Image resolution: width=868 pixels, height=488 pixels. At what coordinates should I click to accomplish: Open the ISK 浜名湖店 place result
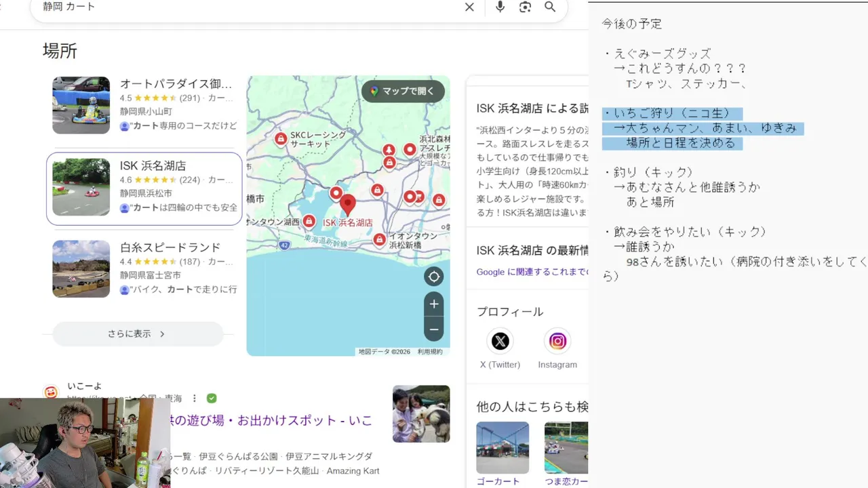(144, 188)
